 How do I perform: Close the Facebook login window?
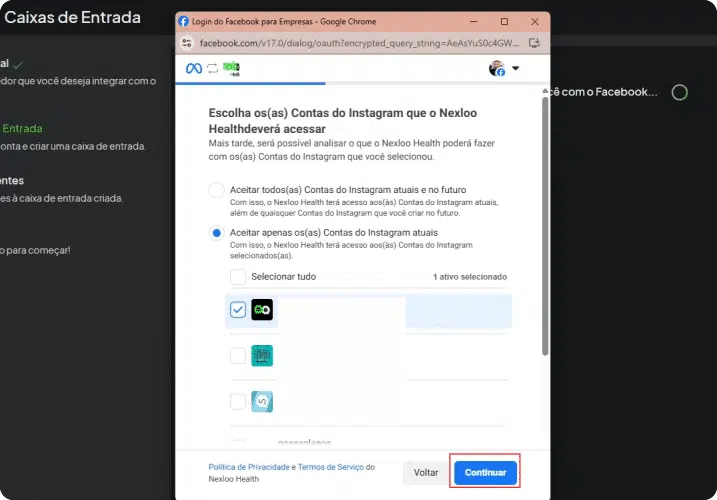535,22
